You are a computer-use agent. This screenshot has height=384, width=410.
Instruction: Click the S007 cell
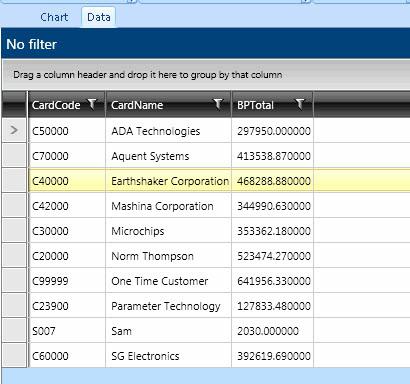coord(67,331)
